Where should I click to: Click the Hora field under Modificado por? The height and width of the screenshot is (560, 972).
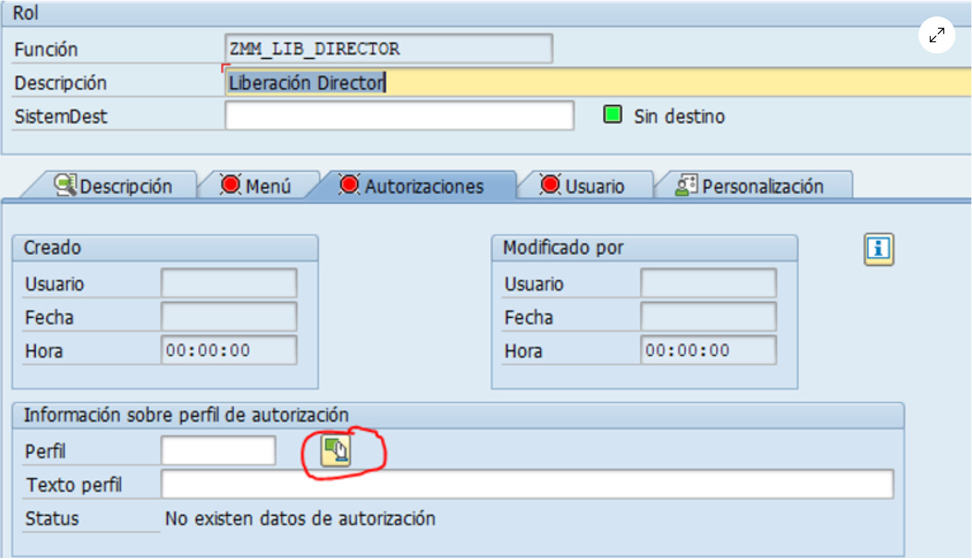click(x=708, y=351)
